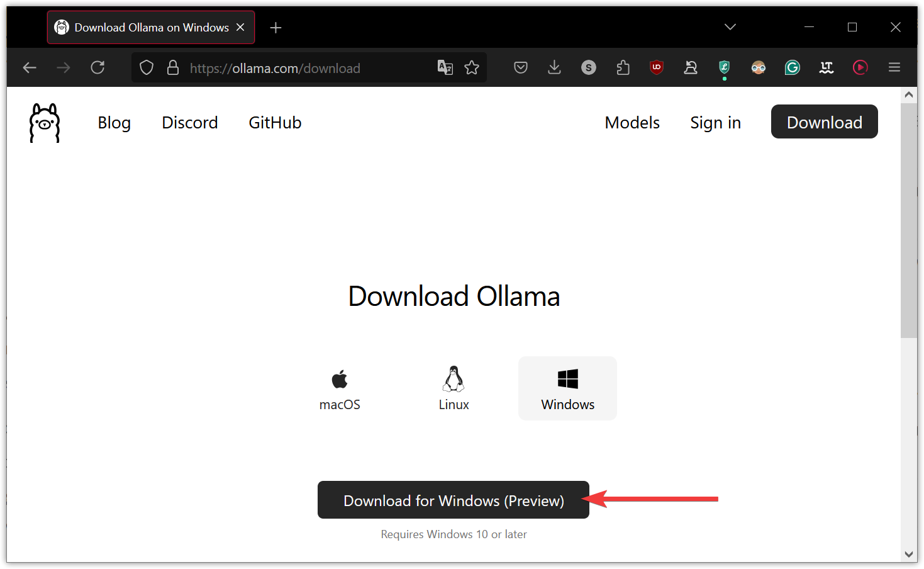Click the Ollama llama logo
924x569 pixels.
tap(43, 122)
